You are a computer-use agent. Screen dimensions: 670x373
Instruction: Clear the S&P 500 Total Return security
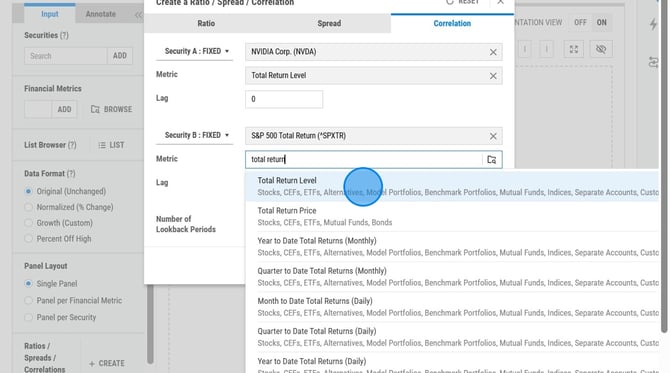[493, 136]
